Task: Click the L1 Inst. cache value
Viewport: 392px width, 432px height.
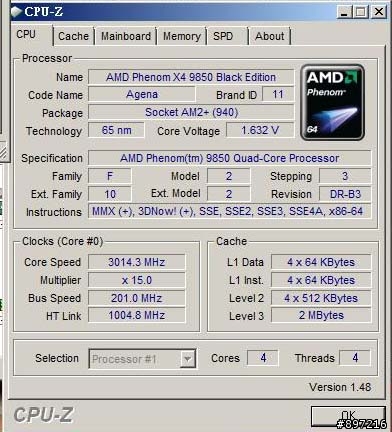Action: point(321,280)
